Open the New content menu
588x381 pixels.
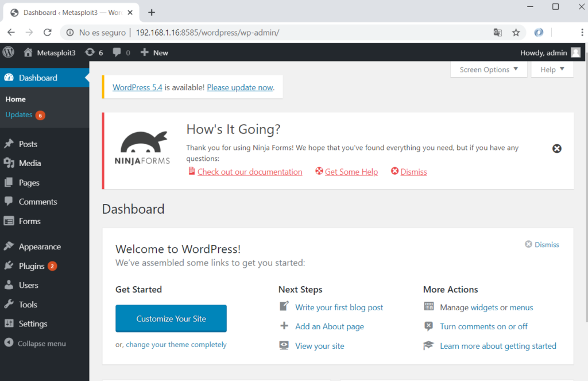154,52
